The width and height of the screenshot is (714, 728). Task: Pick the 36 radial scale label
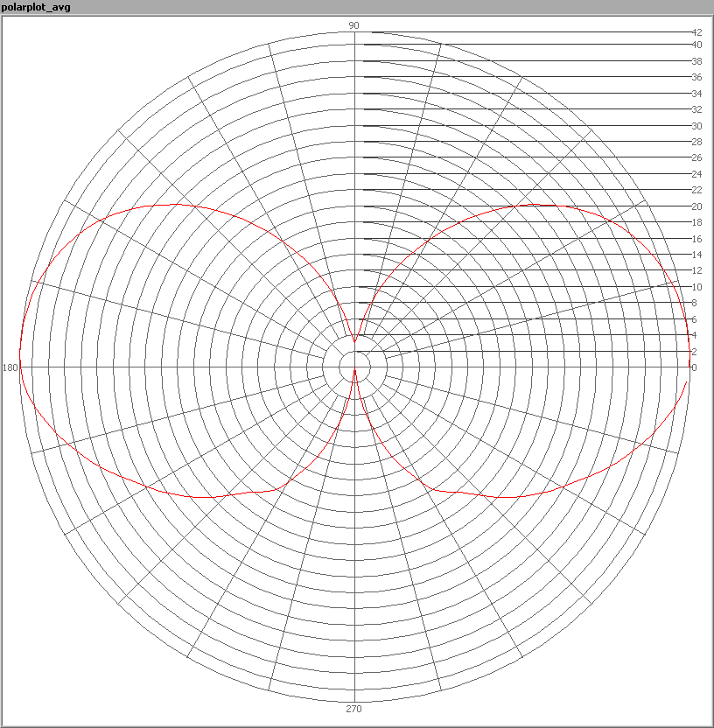[696, 77]
